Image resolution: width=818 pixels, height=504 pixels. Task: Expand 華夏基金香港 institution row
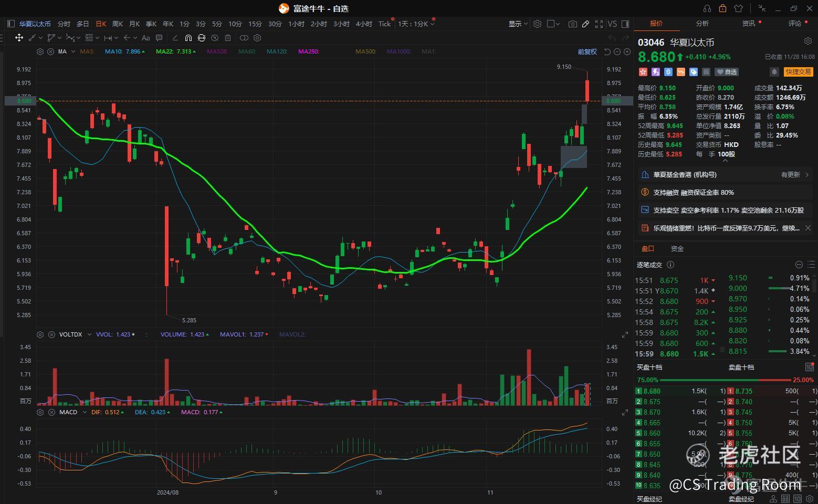click(726, 175)
